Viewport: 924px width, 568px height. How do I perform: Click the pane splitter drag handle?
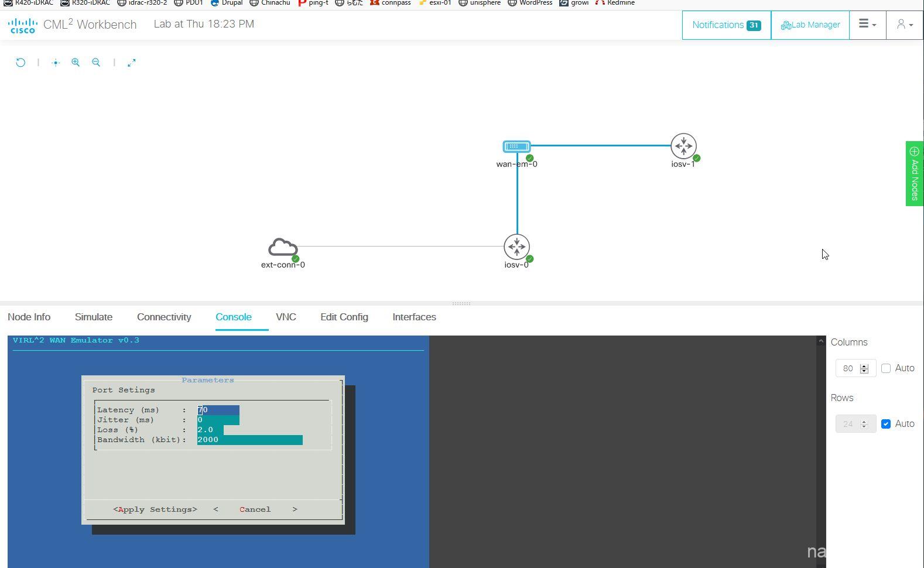461,303
